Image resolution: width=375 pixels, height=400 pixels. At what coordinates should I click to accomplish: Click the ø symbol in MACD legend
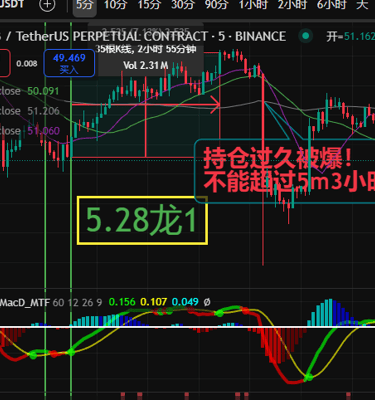click(x=207, y=302)
